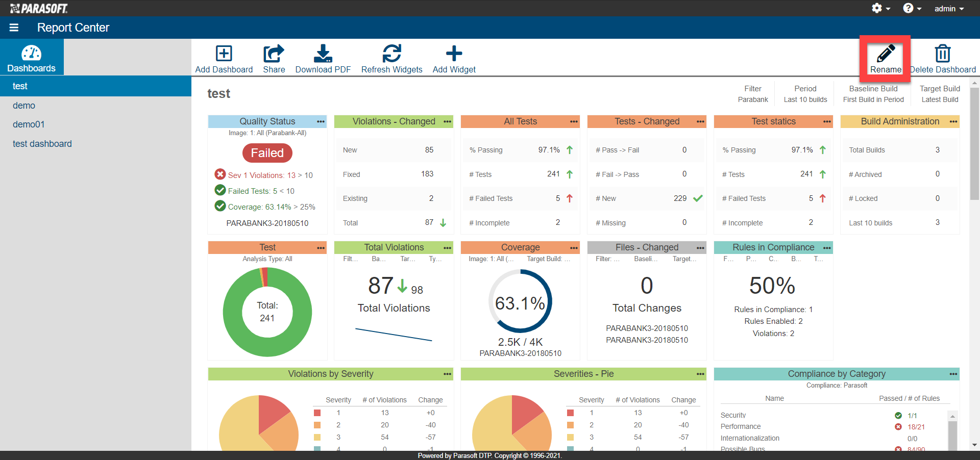This screenshot has width=980, height=460.
Task: Click the Compliance by Category scrollbar
Action: (x=952, y=431)
